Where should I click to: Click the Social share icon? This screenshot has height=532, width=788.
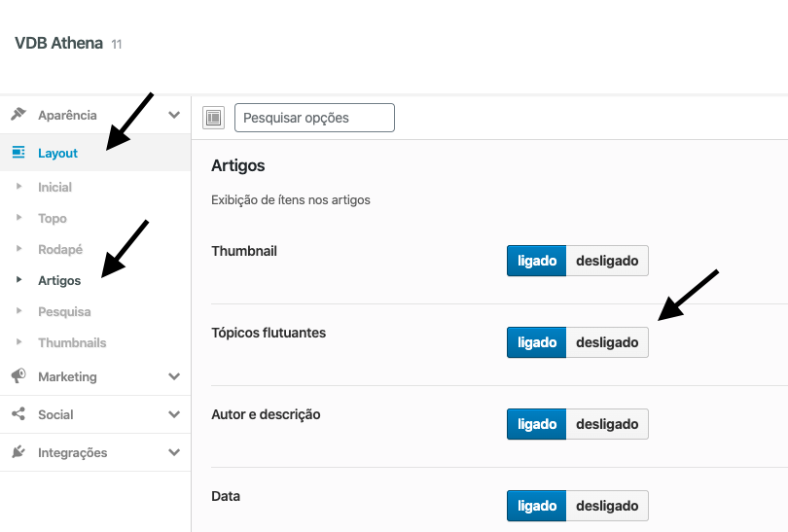(18, 414)
